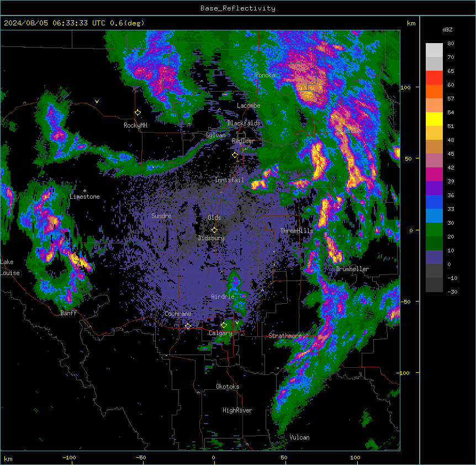Click the Calgary city label
Screen dimensions: 476x465
point(220,333)
